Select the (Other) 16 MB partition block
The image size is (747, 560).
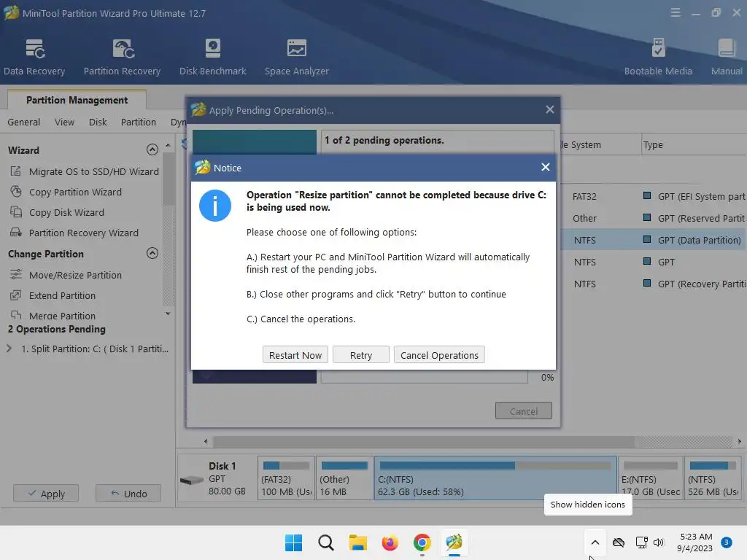coord(344,478)
